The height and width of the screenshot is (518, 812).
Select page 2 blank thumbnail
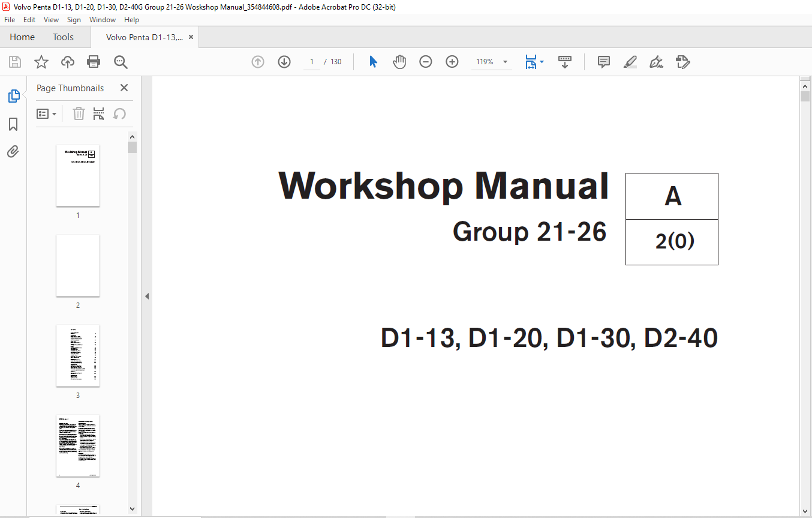pos(78,265)
